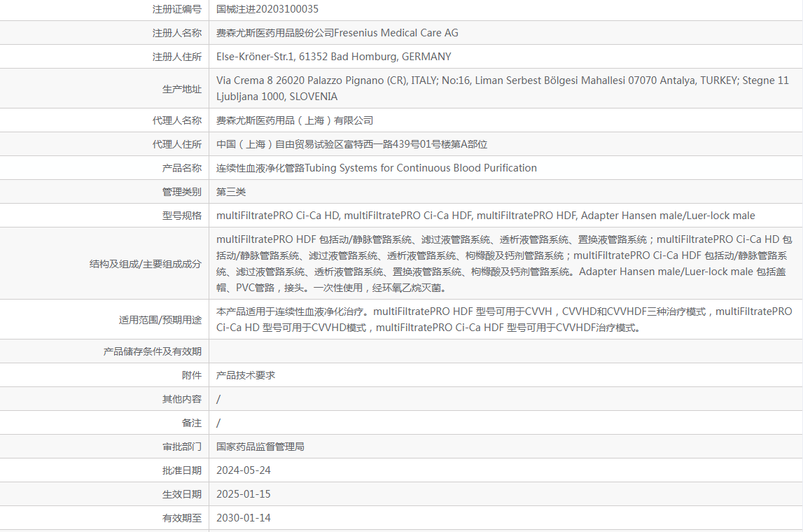Select address Else-Kröner-Str.1 Bad Homburg
The width and height of the screenshot is (803, 532).
(x=333, y=57)
